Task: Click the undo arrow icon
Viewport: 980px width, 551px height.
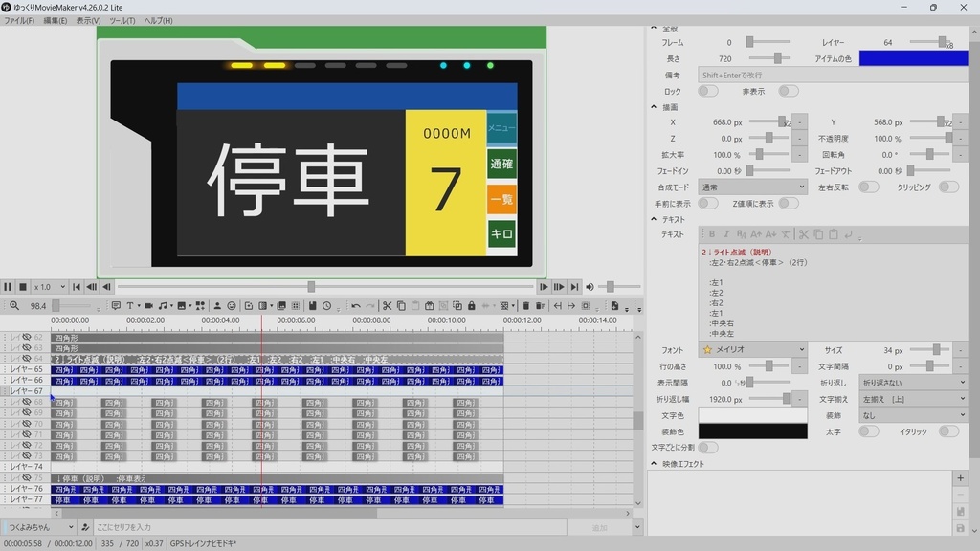Action: point(356,305)
